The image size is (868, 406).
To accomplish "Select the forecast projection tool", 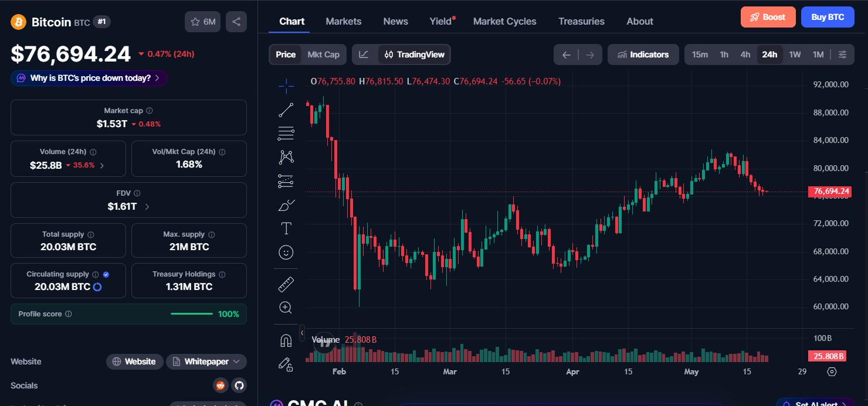I will (x=286, y=181).
